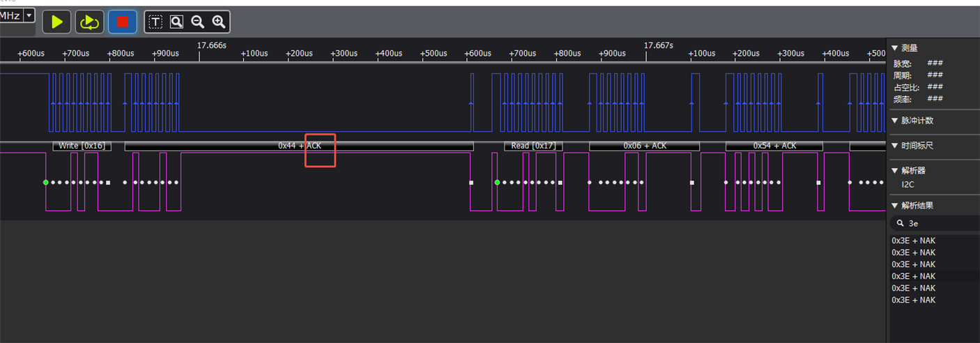Start repeated loop capture button
980x343 pixels.
[89, 22]
